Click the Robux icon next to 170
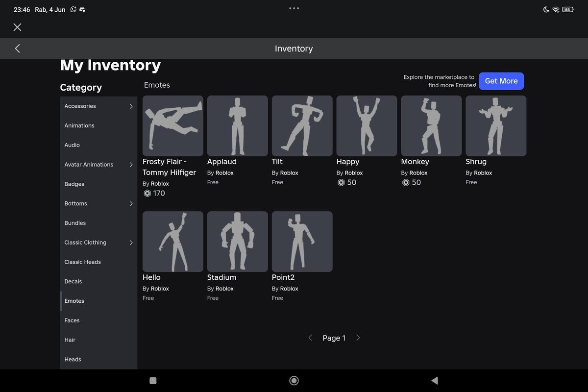Image resolution: width=588 pixels, height=392 pixels. pos(147,194)
